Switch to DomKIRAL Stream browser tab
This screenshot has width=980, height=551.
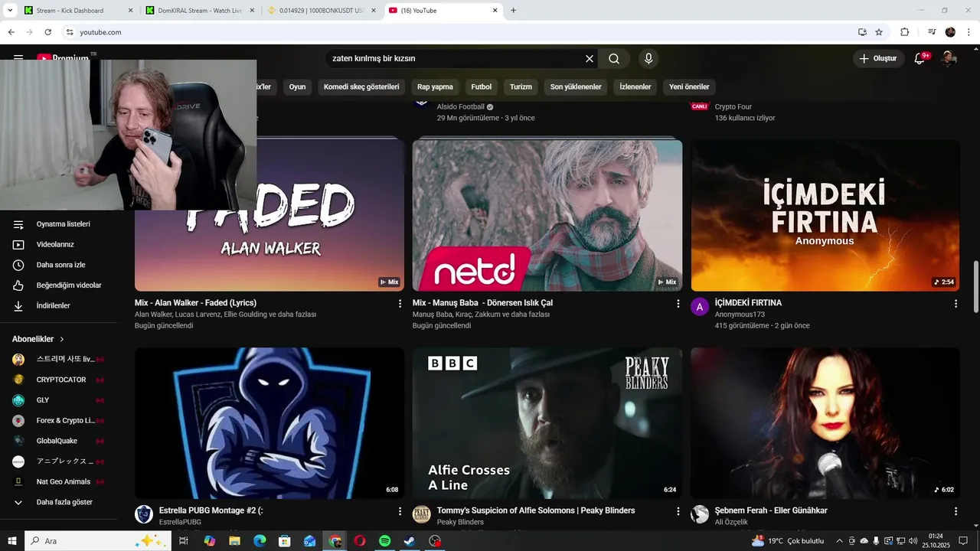coord(199,11)
